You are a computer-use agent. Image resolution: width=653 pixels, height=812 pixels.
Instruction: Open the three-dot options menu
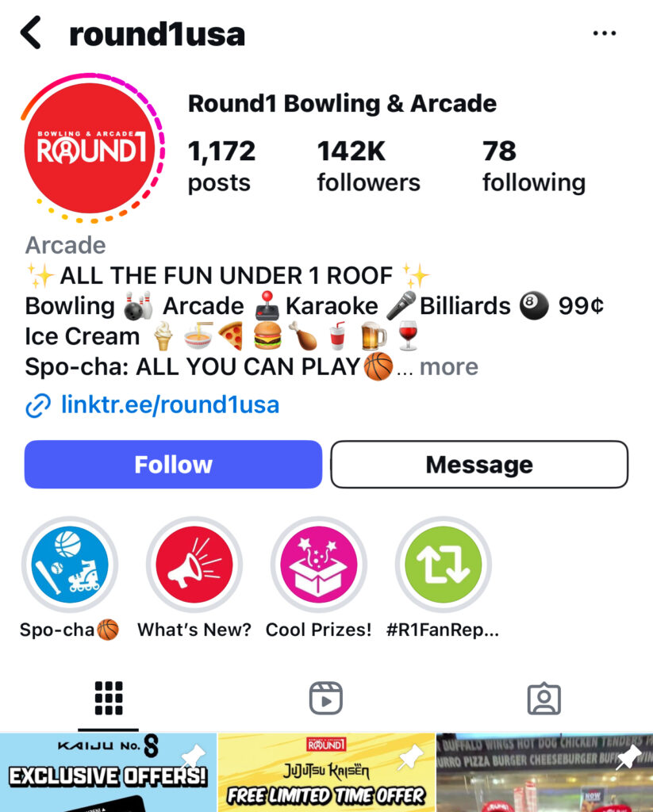coord(605,33)
